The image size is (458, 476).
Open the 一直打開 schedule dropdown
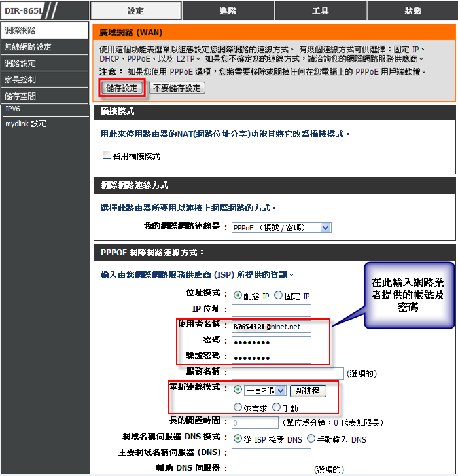coord(264,390)
